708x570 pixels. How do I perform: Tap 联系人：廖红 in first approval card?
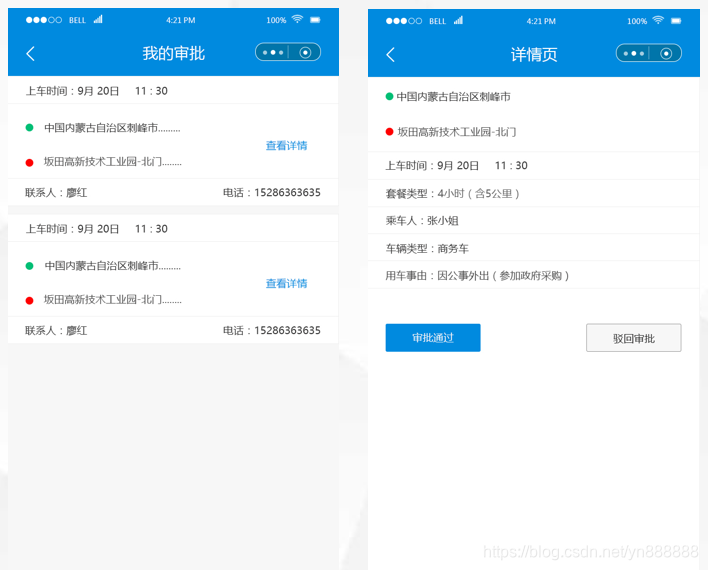click(56, 193)
